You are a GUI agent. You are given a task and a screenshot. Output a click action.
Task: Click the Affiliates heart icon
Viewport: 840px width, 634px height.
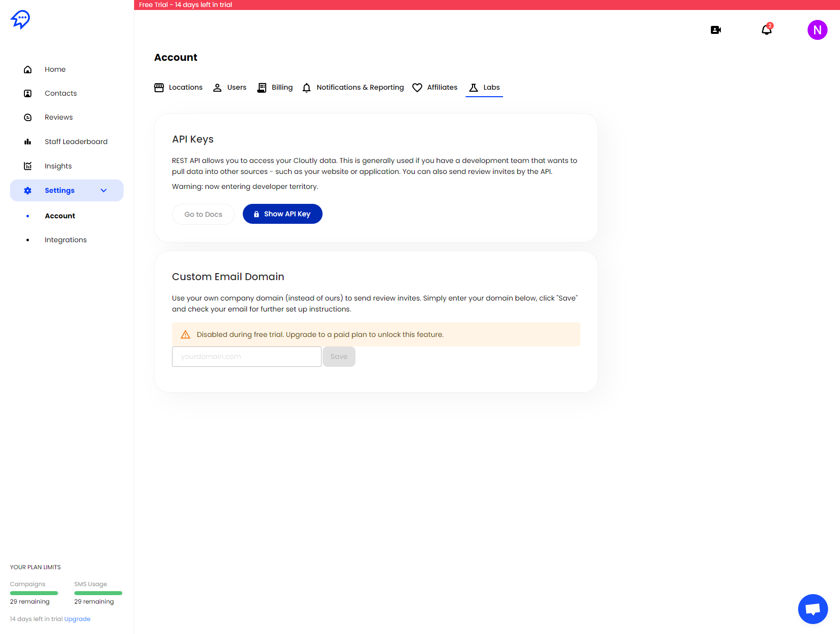(417, 88)
